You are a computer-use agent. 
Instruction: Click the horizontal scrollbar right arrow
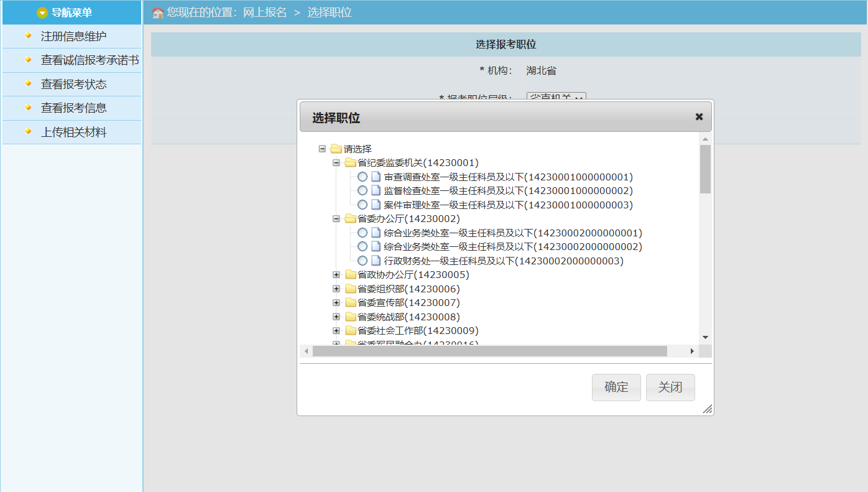(692, 351)
